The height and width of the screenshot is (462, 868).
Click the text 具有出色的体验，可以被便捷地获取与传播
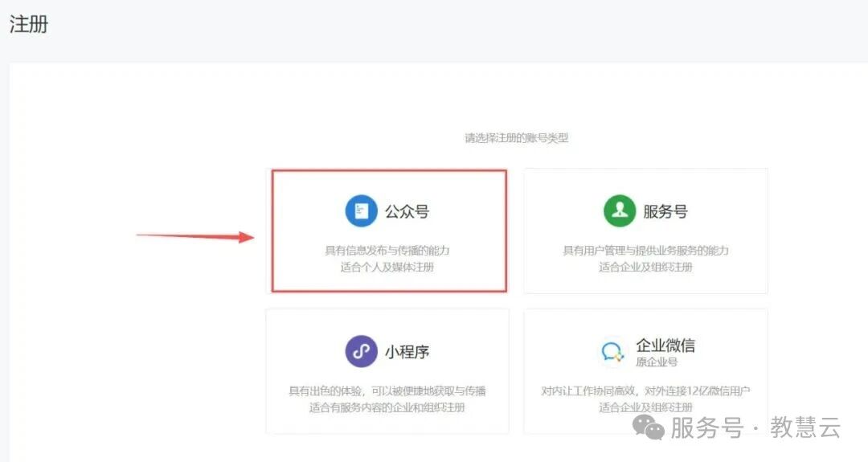click(387, 391)
